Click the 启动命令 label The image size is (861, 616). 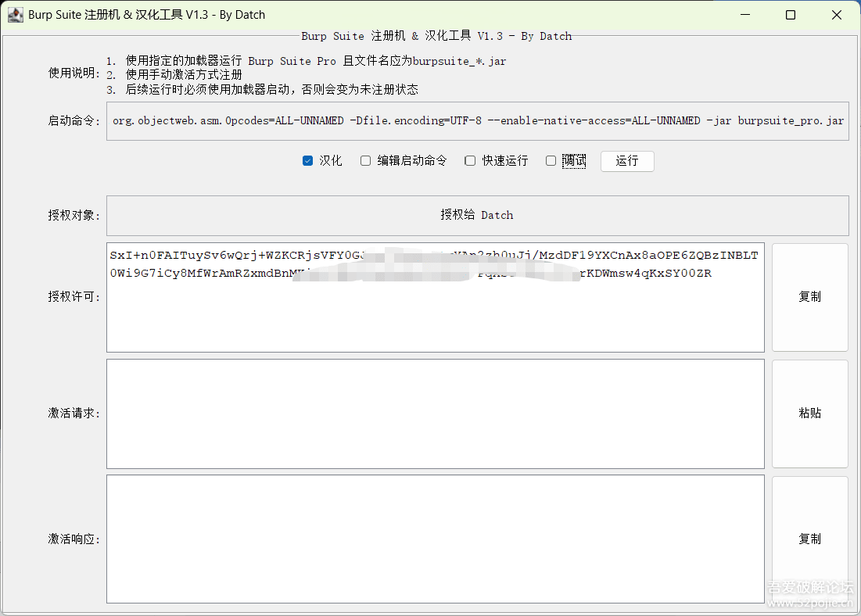point(74,121)
